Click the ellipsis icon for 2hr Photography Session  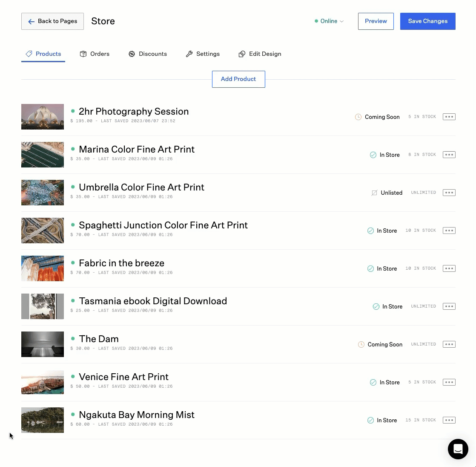(x=449, y=117)
